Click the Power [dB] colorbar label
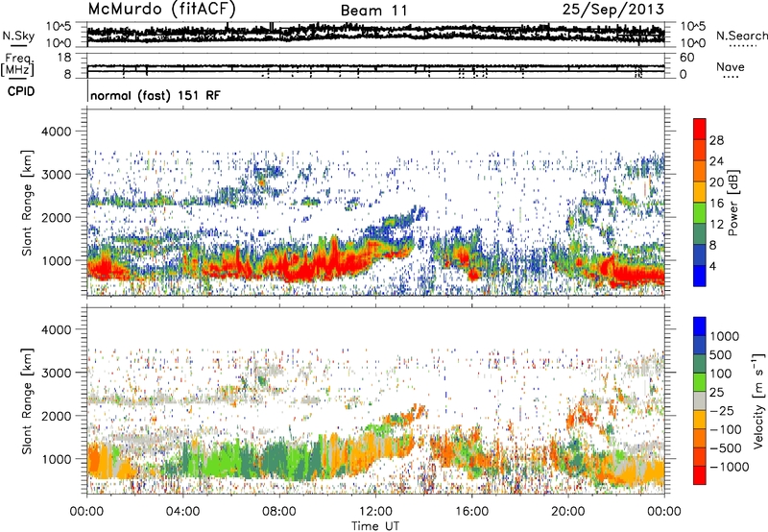The width and height of the screenshot is (768, 532). tap(733, 203)
